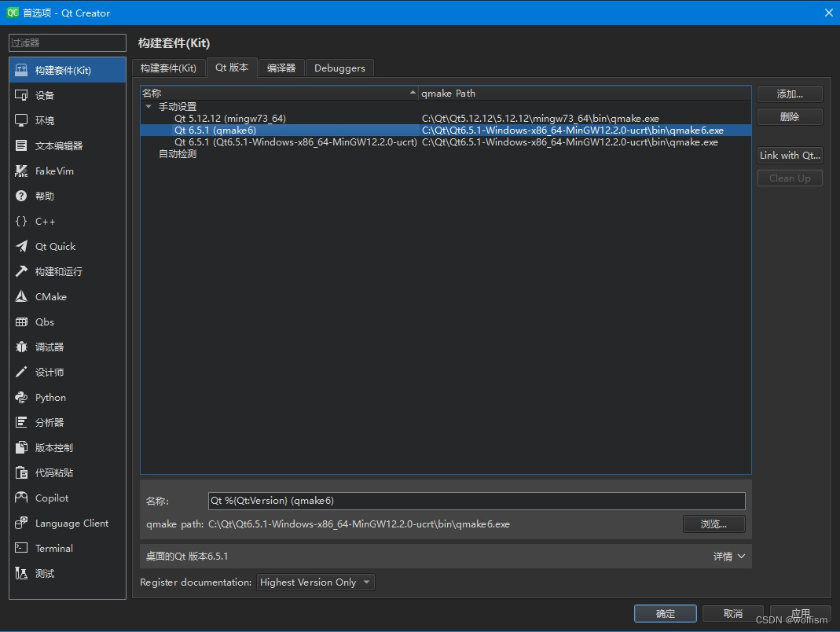The width and height of the screenshot is (840, 632).
Task: Open the 设备 (Devices) settings icon
Action: point(21,95)
